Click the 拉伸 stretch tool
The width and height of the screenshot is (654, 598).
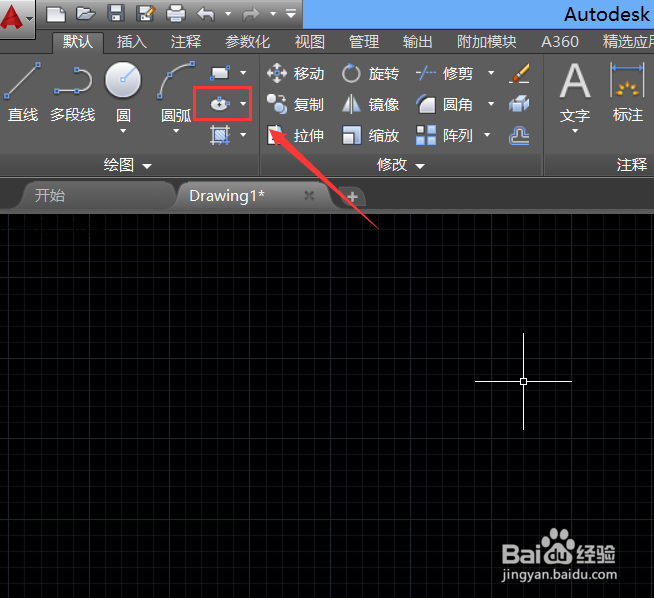(x=296, y=135)
